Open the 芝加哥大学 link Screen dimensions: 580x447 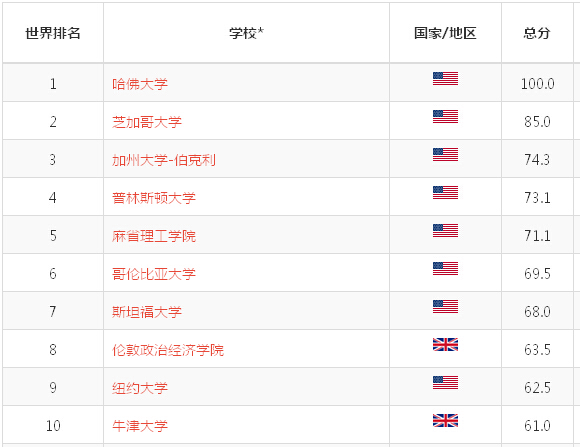[x=147, y=122]
